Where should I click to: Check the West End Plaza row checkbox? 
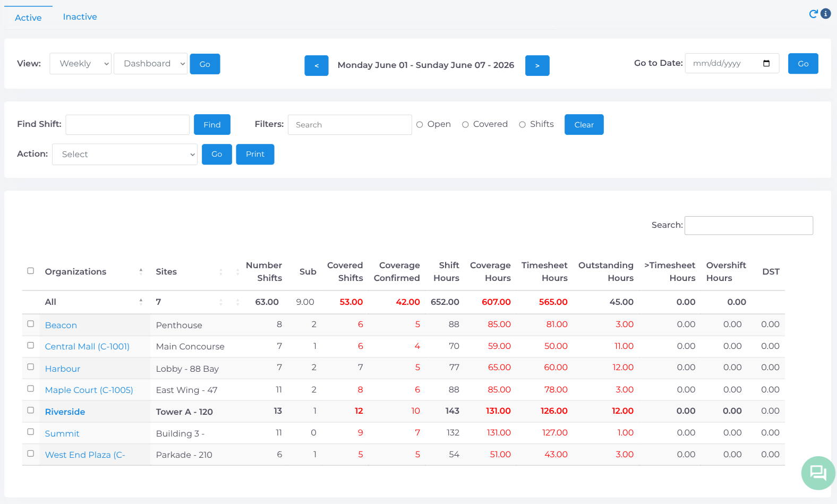31,454
